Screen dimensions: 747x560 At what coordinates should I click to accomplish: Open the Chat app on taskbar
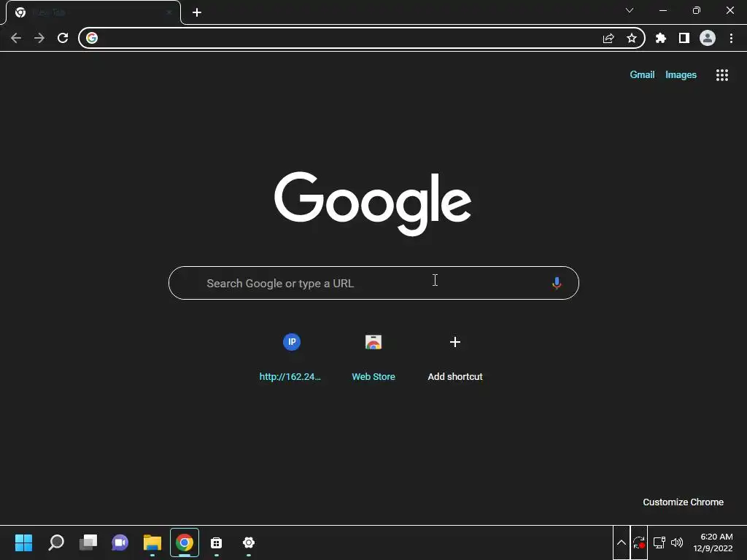click(x=120, y=542)
